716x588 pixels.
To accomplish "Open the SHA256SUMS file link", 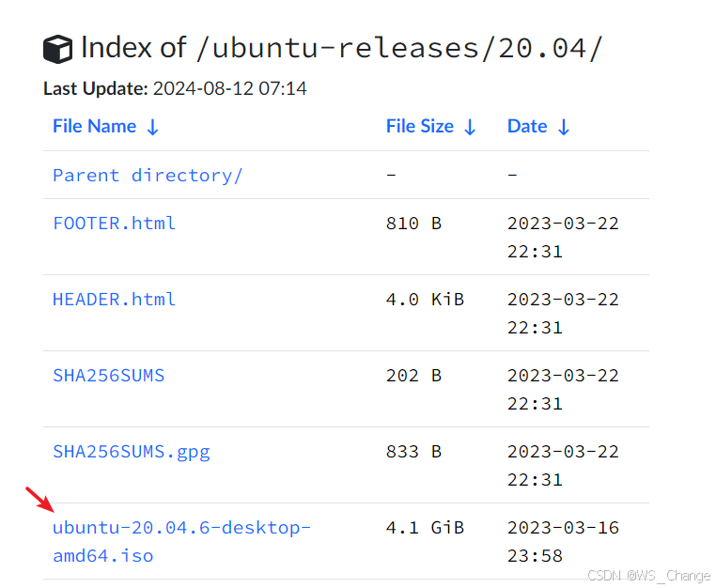I will pyautogui.click(x=109, y=376).
